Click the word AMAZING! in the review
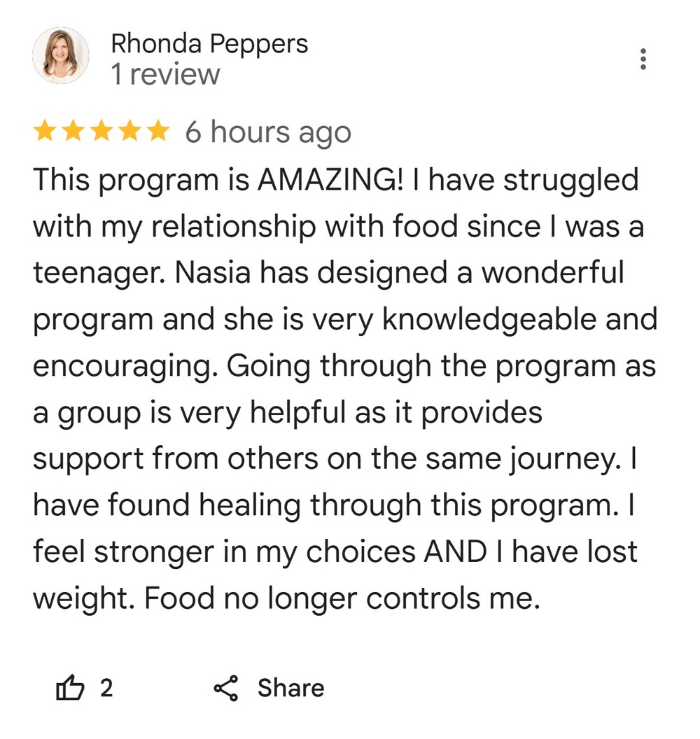 330,180
